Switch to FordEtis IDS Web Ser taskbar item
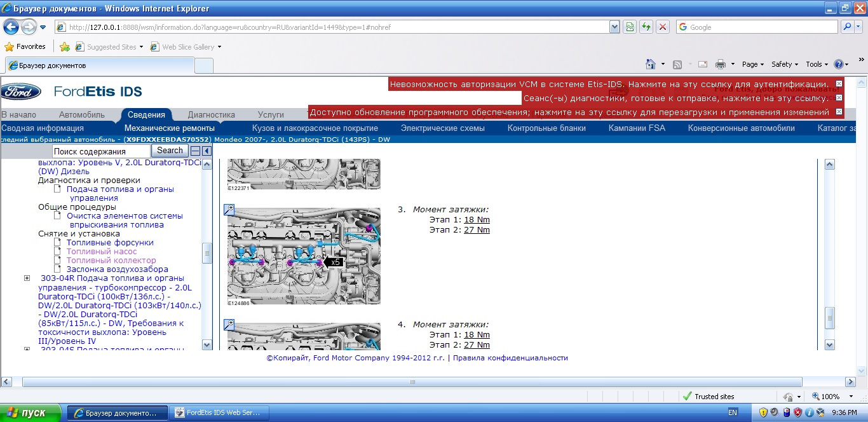The image size is (868, 422). [220, 412]
